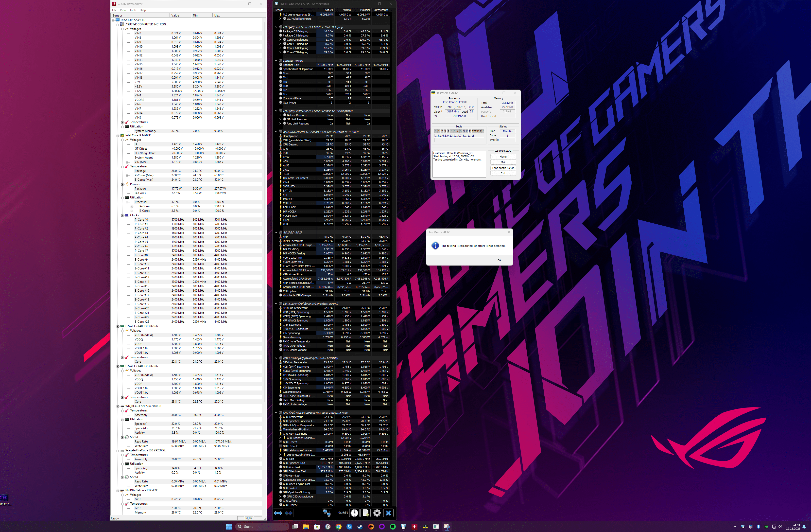Open HWiNFO remote network monitors icon
This screenshot has width=811, height=532.
click(x=327, y=513)
